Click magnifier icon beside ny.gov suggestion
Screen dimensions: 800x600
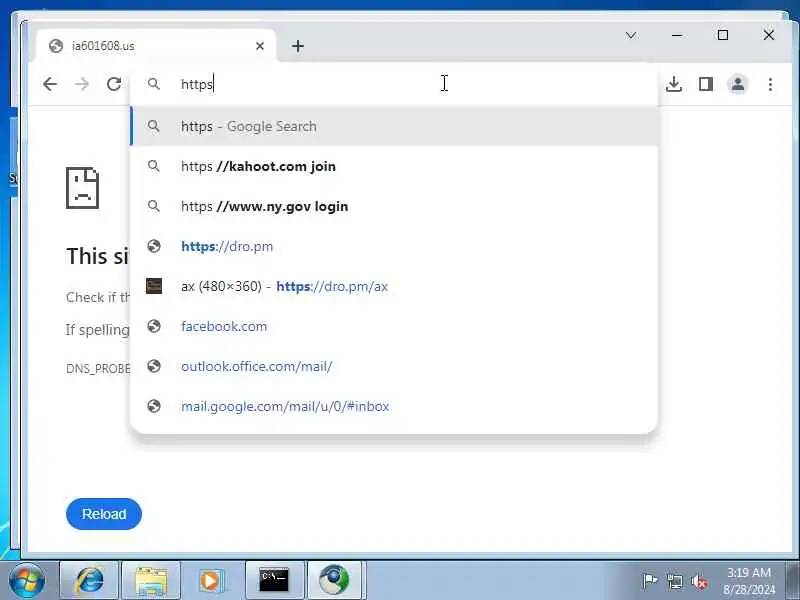click(154, 206)
